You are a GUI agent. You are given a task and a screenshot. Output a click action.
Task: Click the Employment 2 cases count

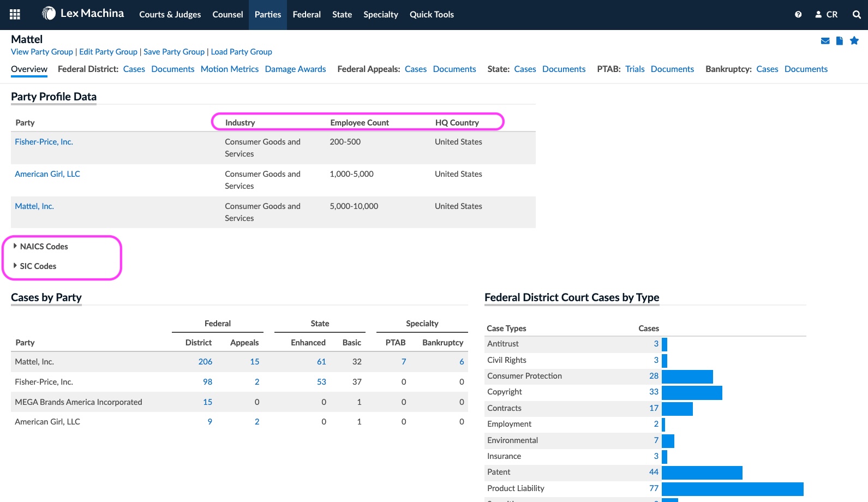point(656,424)
